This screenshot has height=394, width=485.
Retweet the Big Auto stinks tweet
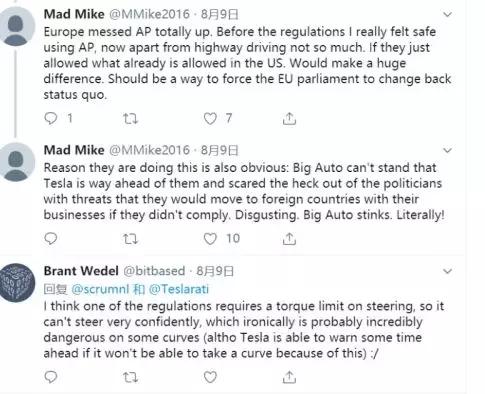130,239
